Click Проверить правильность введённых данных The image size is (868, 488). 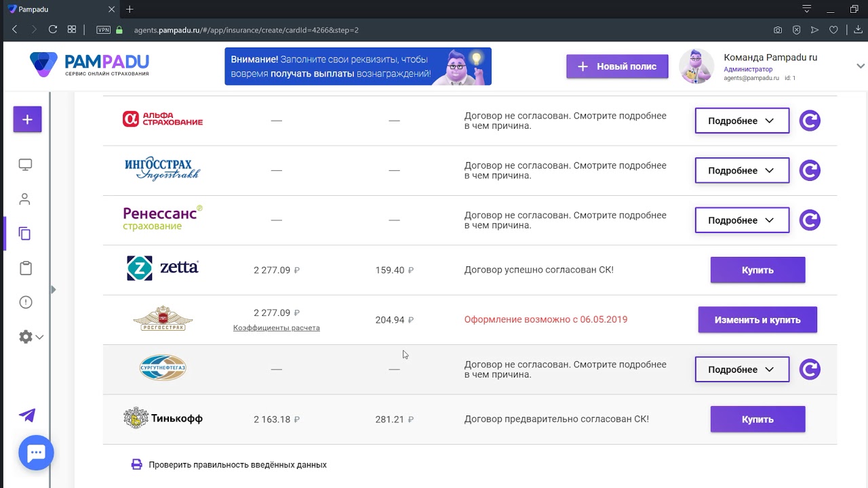(237, 465)
